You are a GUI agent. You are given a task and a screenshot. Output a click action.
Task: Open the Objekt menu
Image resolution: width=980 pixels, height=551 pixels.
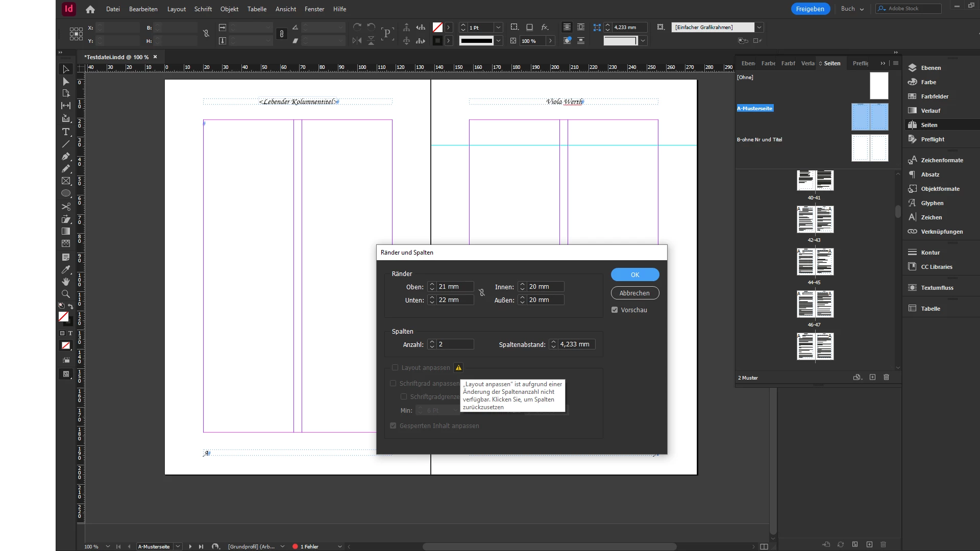229,9
